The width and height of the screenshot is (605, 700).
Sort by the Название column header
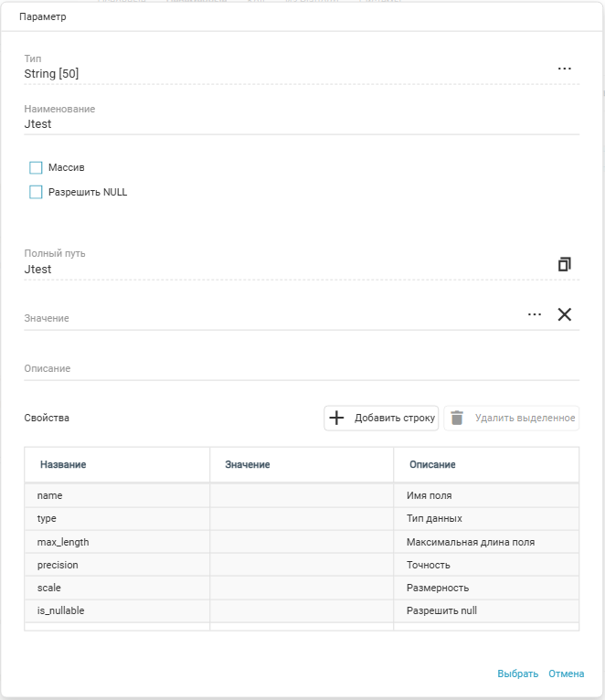(x=63, y=464)
